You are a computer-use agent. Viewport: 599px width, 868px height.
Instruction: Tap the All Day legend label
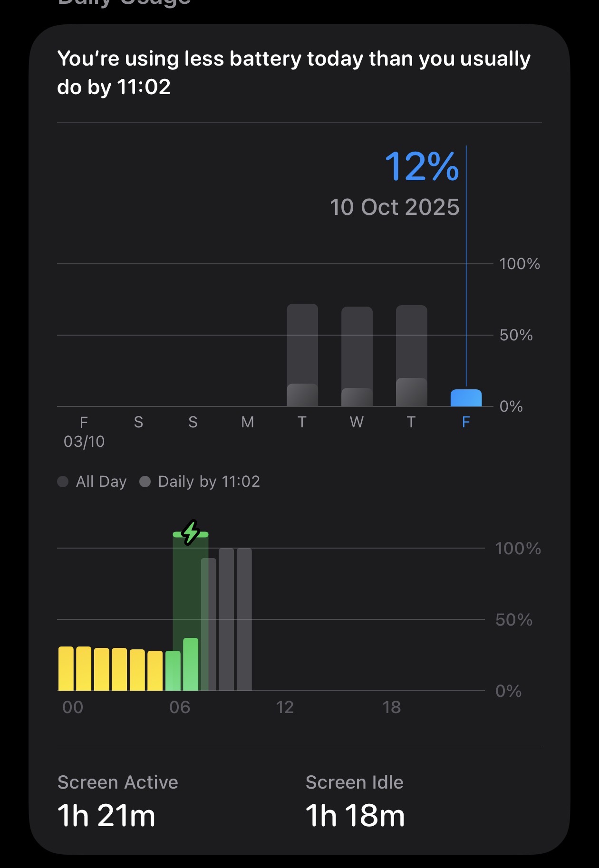coord(101,482)
